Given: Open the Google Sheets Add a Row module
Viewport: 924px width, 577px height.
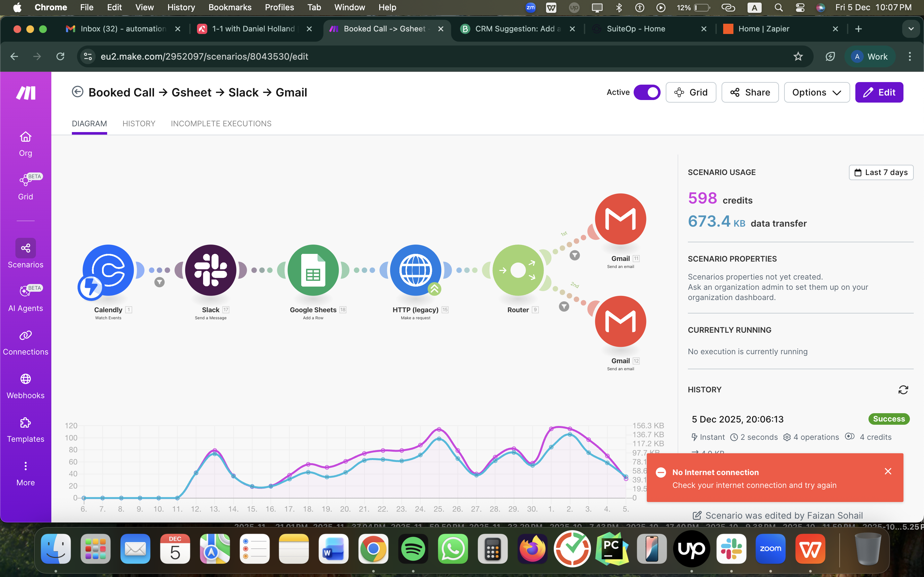Looking at the screenshot, I should (x=313, y=270).
